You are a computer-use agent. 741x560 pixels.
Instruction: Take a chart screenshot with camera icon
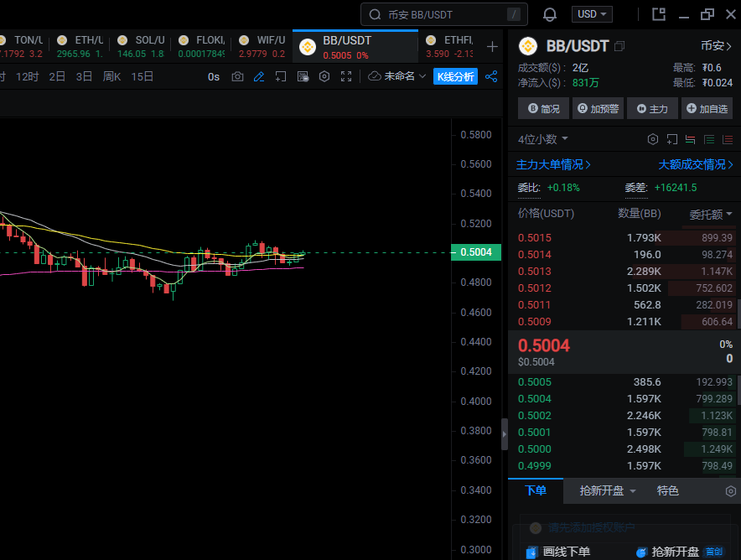pyautogui.click(x=237, y=76)
